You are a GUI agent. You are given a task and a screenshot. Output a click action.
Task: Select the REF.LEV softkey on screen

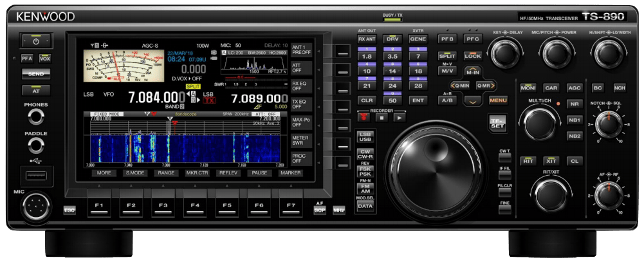click(x=228, y=173)
